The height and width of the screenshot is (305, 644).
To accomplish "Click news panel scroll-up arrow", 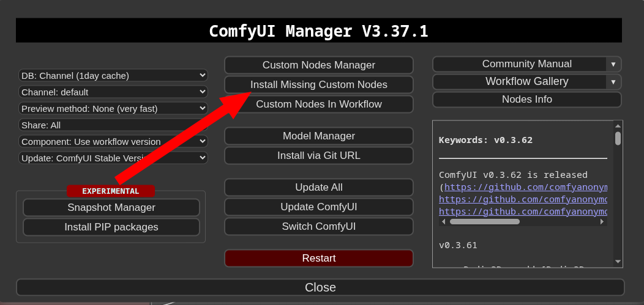I will point(618,125).
